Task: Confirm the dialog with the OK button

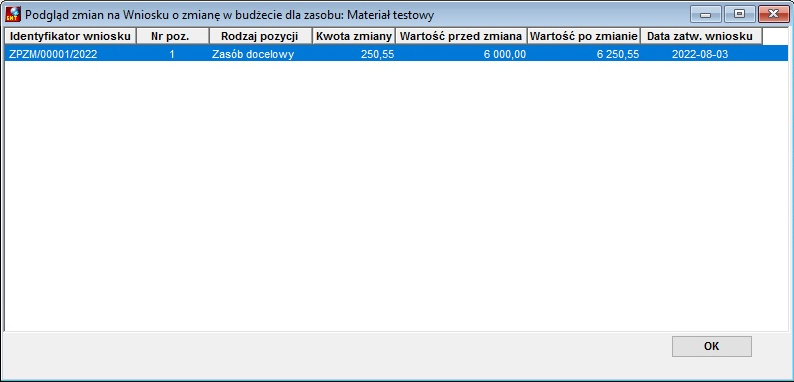Action: (711, 347)
